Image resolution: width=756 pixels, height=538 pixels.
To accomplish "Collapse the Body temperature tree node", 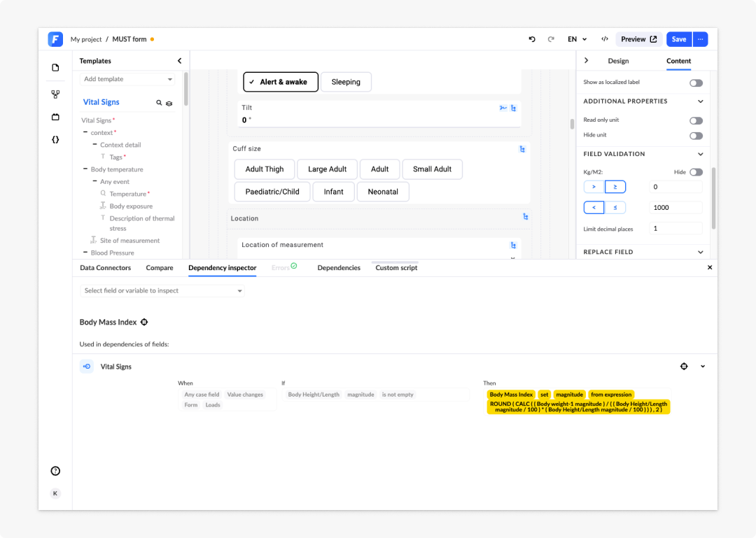I will [85, 169].
